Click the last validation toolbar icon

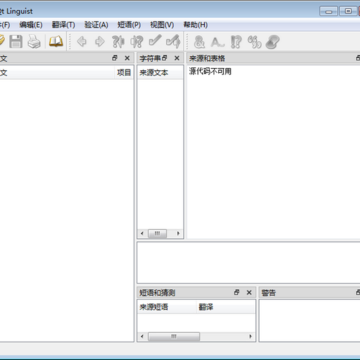(272, 42)
